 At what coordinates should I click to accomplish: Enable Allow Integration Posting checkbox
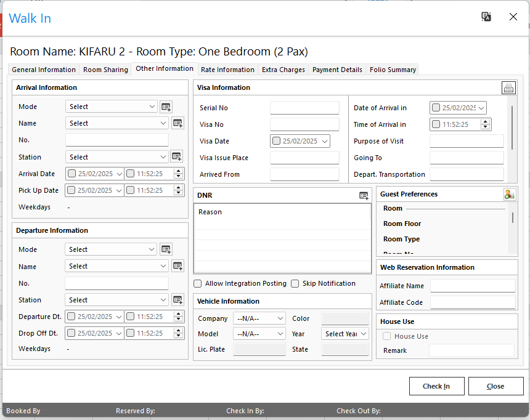click(198, 284)
